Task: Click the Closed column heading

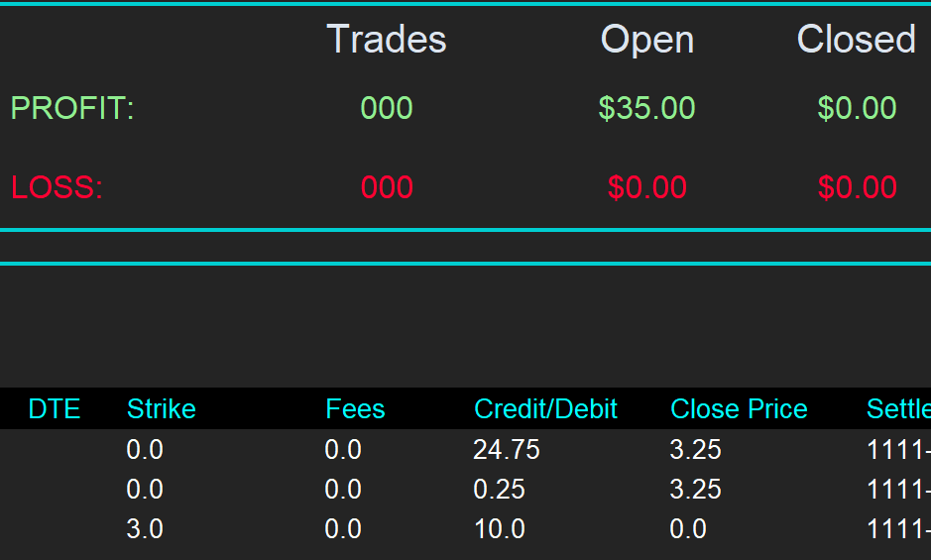Action: [x=857, y=40]
